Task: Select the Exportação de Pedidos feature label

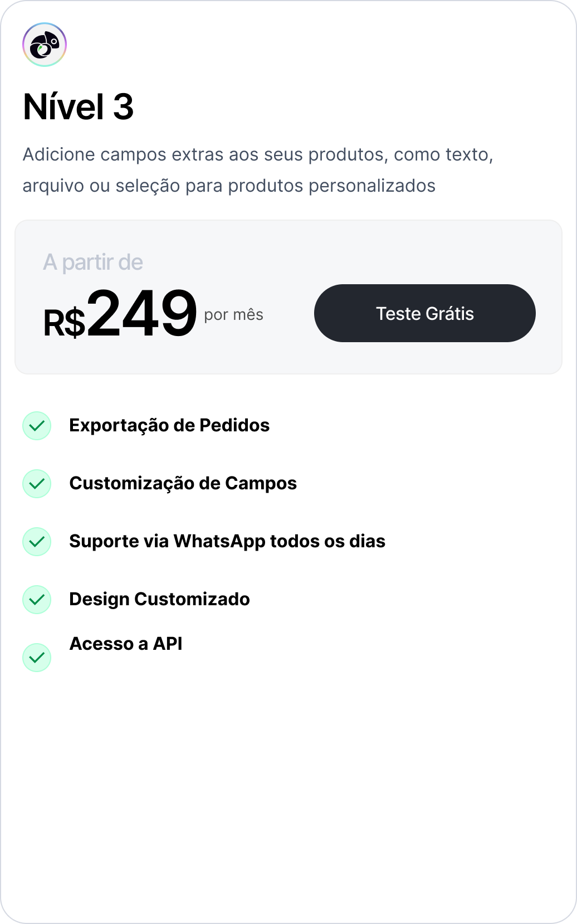Action: [169, 425]
